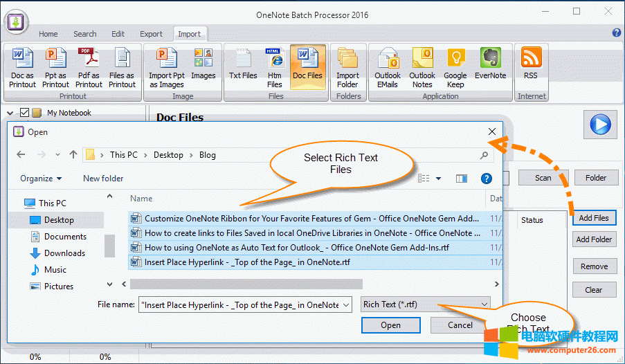This screenshot has width=625, height=364.
Task: Click the navigation pane scroll down arrow
Action: tap(109, 284)
